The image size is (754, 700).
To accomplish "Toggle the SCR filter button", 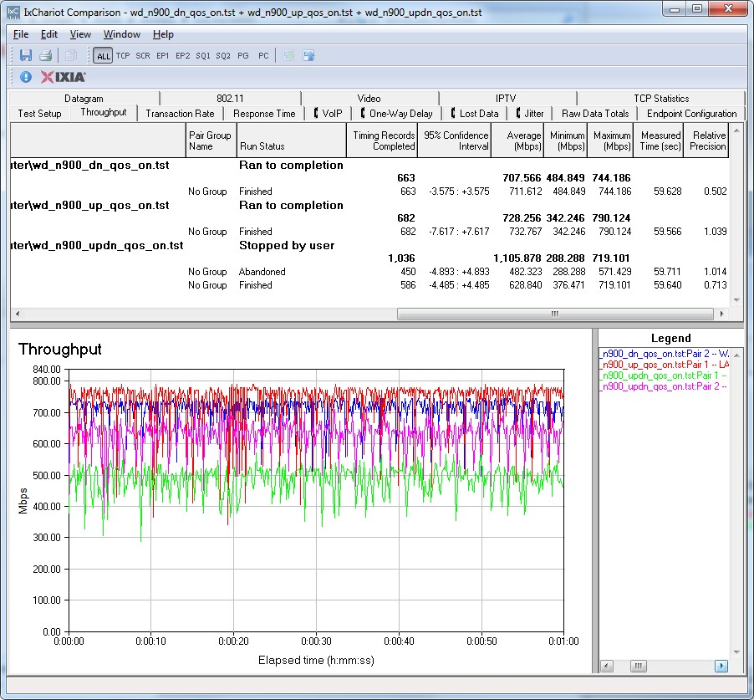I will pyautogui.click(x=143, y=56).
